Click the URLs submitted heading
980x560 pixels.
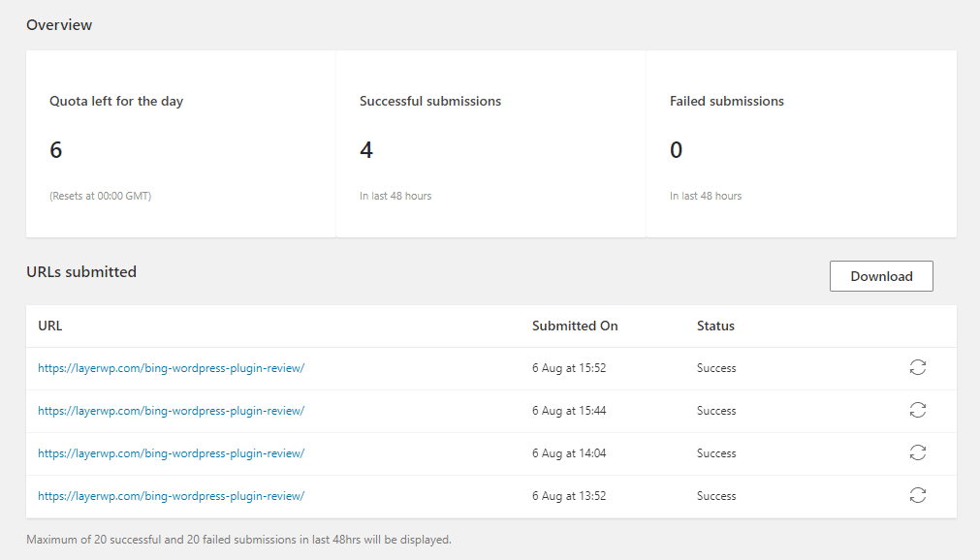tap(81, 272)
